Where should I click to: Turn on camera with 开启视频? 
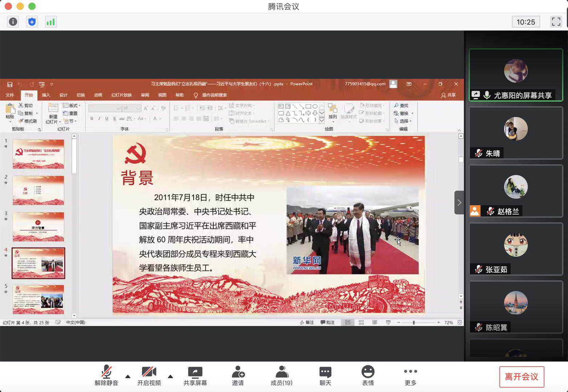pos(149,376)
